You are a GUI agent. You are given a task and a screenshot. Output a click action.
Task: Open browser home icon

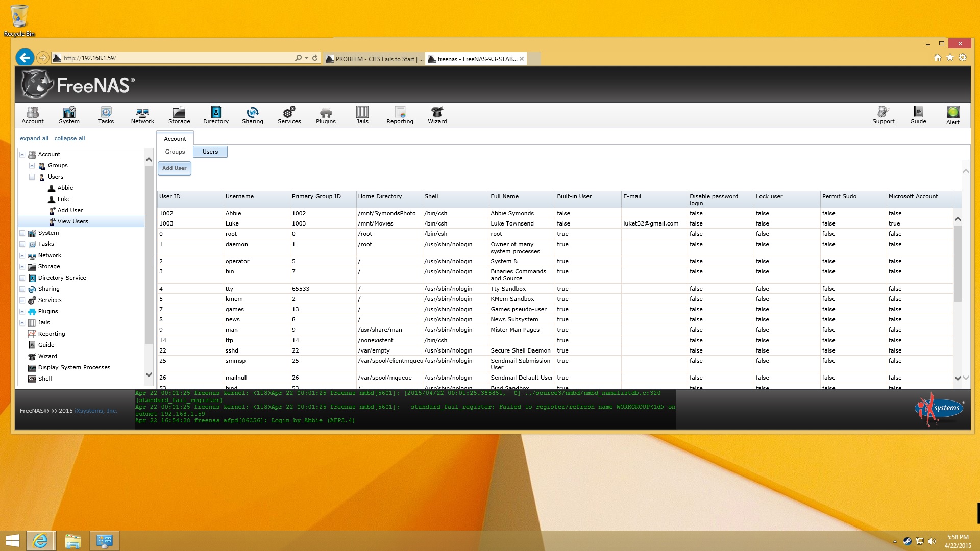click(x=938, y=58)
